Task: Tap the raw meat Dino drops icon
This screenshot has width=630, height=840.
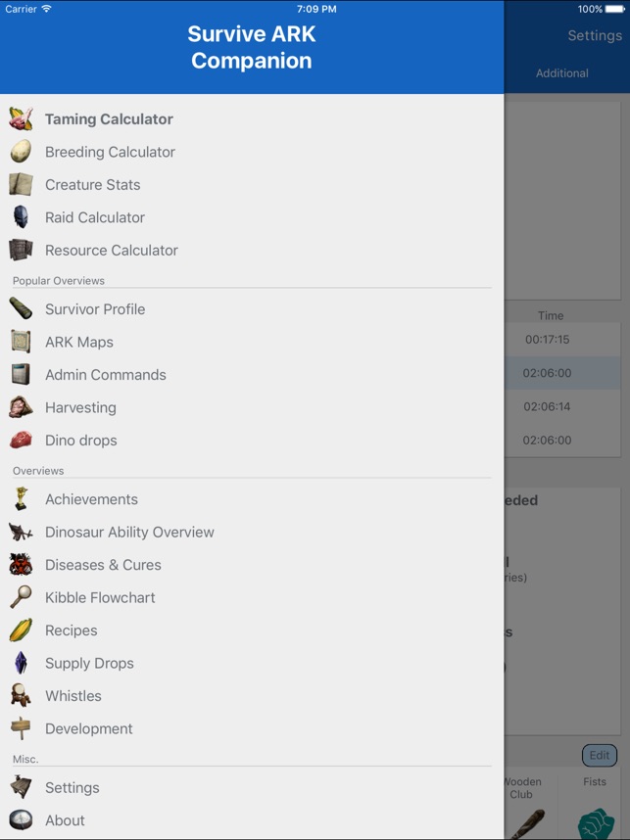Action: pyautogui.click(x=21, y=440)
